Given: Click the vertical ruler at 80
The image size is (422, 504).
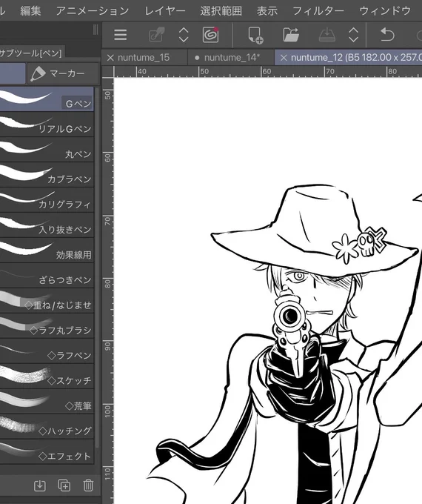Looking at the screenshot, I should (108, 283).
